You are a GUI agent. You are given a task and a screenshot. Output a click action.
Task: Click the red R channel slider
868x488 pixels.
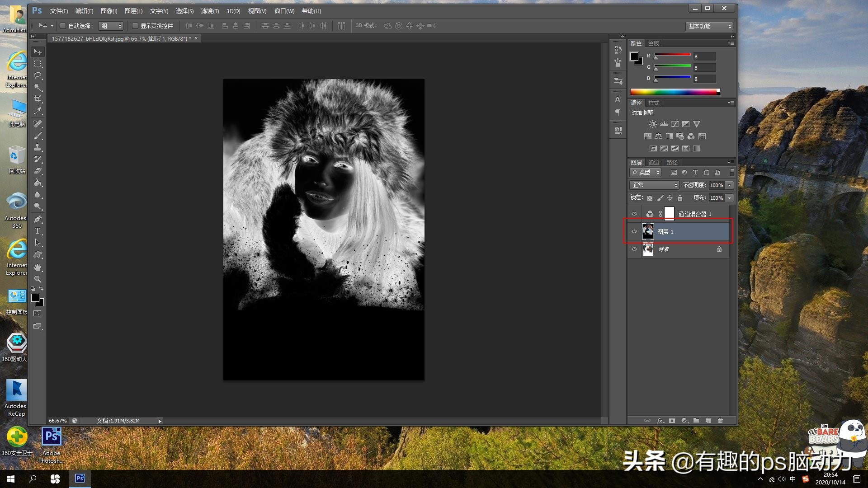click(672, 55)
